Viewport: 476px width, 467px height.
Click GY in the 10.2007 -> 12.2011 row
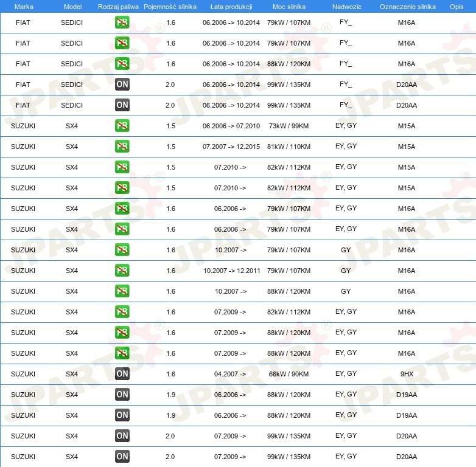pyautogui.click(x=346, y=271)
